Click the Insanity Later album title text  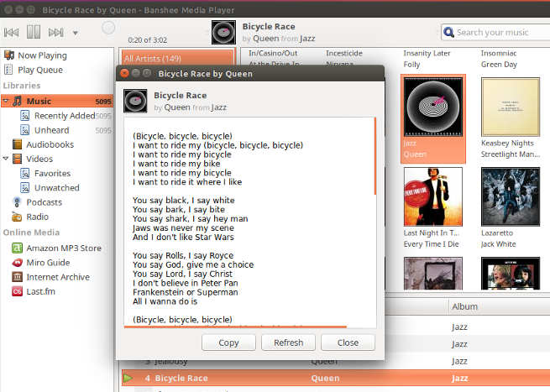427,53
